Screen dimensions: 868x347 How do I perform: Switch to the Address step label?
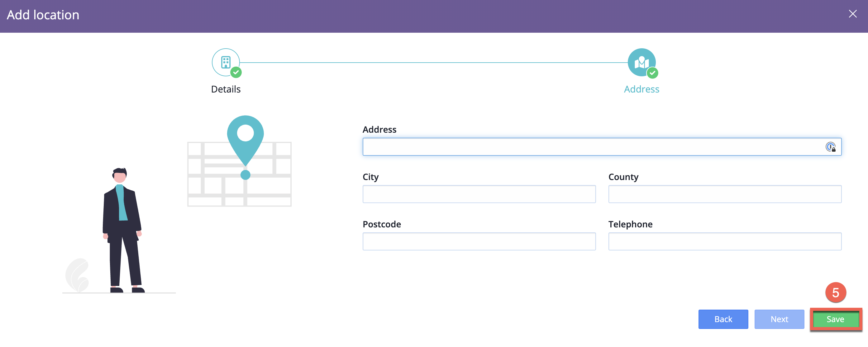641,89
